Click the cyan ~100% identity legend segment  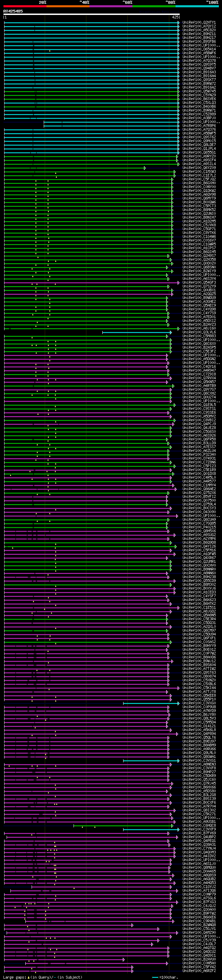point(197,6)
